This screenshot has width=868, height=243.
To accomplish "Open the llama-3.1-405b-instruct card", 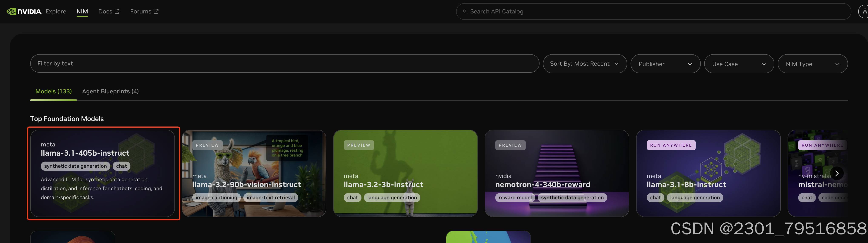I will (x=102, y=173).
